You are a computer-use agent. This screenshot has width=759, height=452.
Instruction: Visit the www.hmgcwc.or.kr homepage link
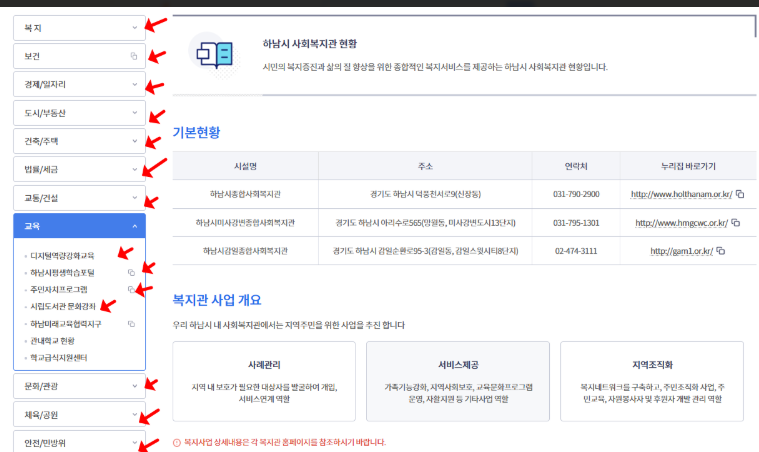(678, 222)
